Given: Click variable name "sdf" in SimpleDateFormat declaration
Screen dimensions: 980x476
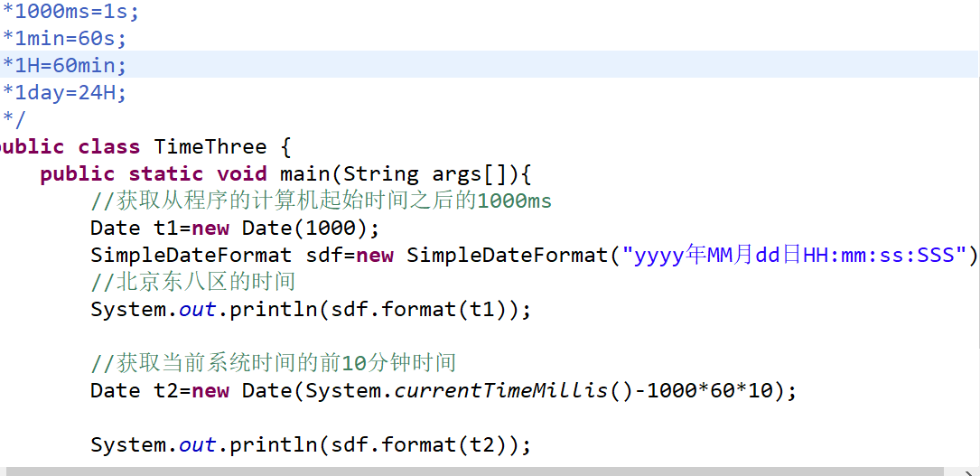Looking at the screenshot, I should [x=323, y=256].
